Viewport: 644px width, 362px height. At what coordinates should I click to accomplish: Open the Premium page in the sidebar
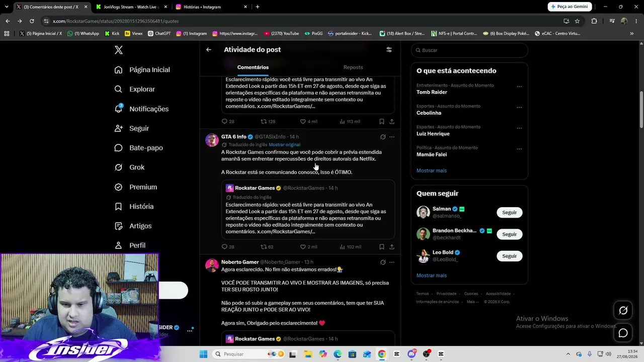tap(136, 187)
